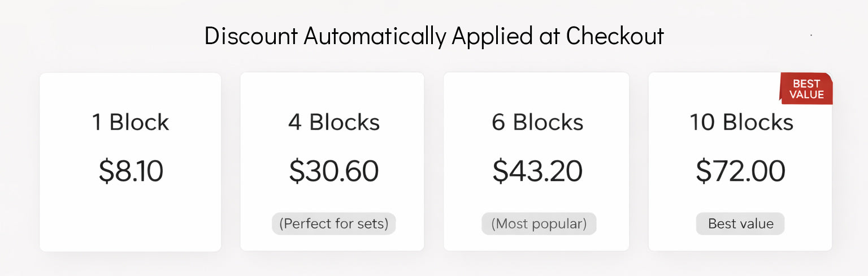
Task: Click the "6 Blocks" title text
Action: click(x=537, y=122)
